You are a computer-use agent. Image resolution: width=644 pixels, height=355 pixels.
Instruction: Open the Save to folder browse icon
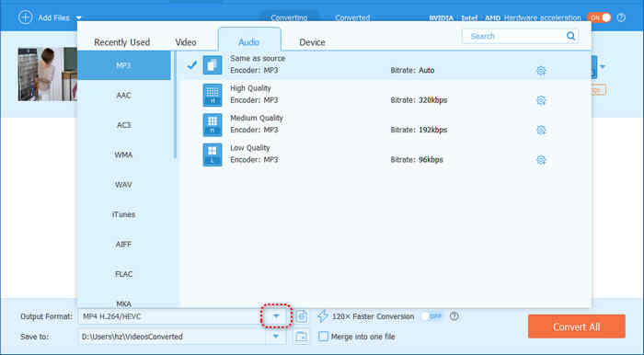(302, 337)
